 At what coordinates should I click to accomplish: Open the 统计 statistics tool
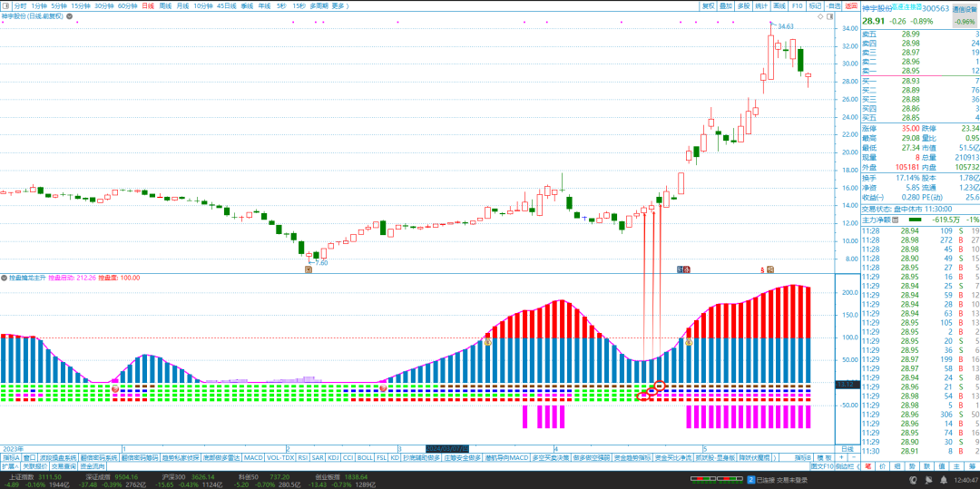coord(761,5)
